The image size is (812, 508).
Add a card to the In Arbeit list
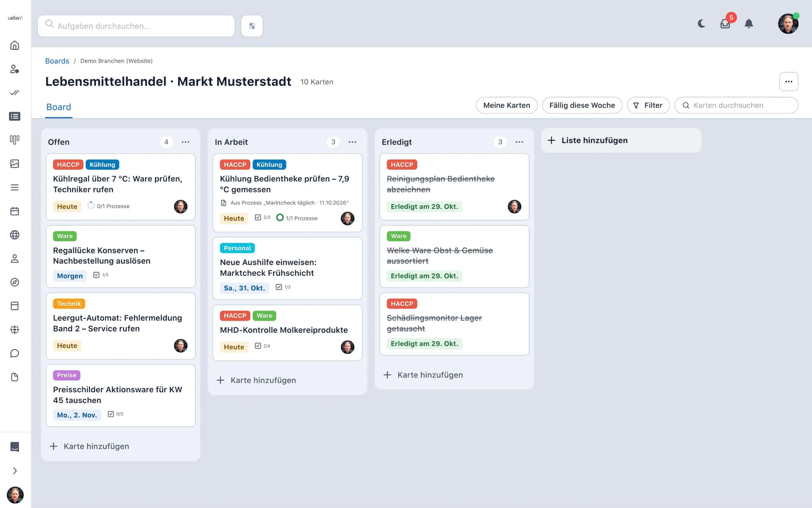(x=256, y=380)
